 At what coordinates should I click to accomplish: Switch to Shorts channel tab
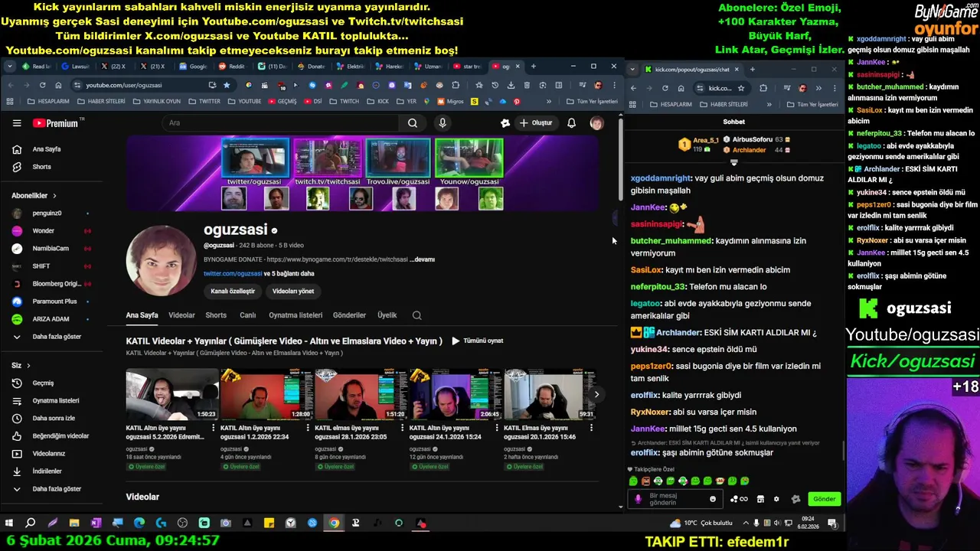pyautogui.click(x=216, y=315)
